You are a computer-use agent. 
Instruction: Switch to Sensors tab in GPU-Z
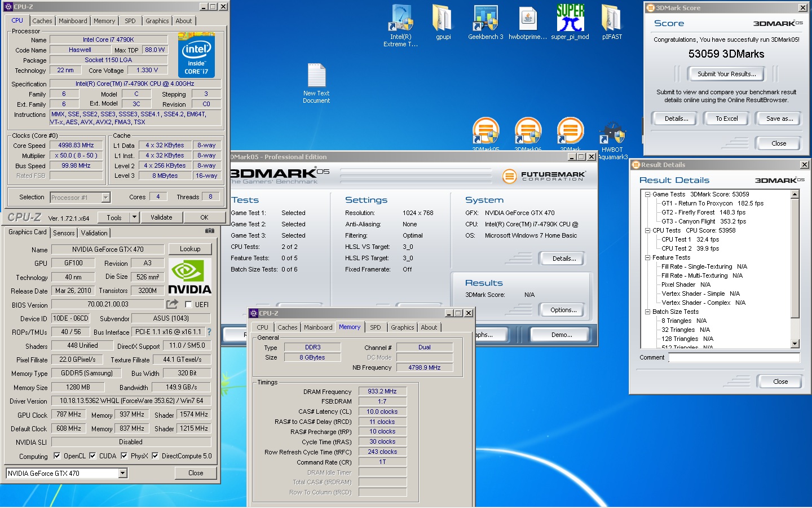click(x=64, y=233)
